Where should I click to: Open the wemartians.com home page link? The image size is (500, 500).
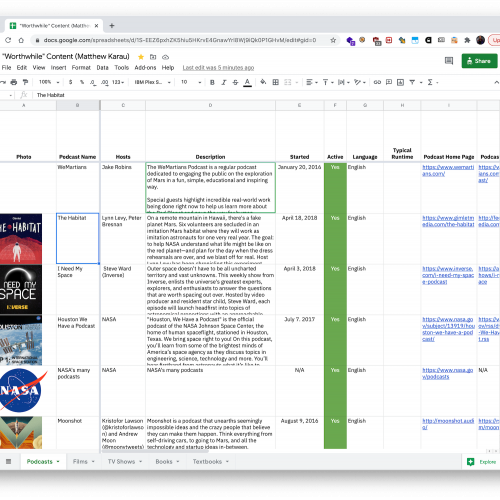[x=448, y=170]
